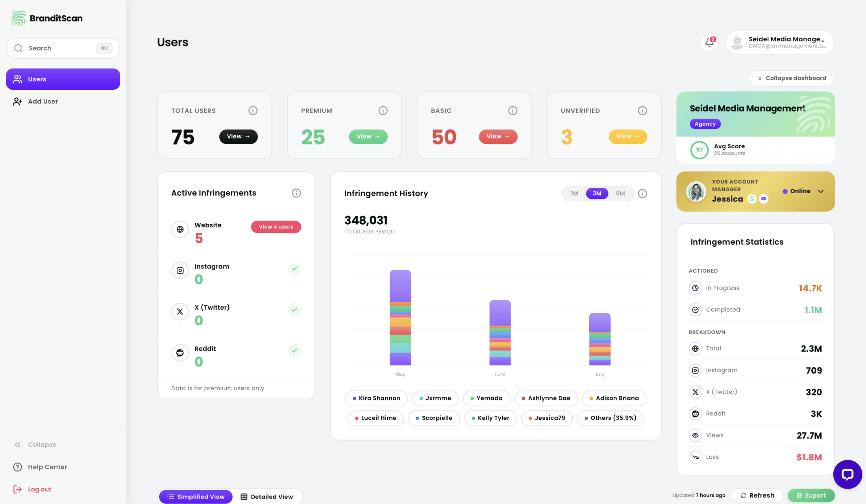
Task: Click the June bar in history chart
Action: (x=500, y=332)
